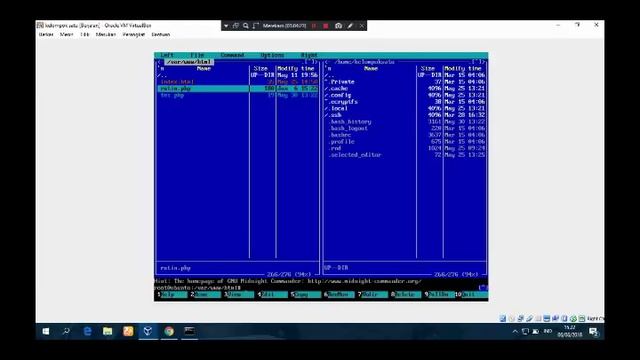Image resolution: width=640 pixels, height=360 pixels.
Task: Open the VirtualBox Perangkat menu
Action: 134,35
